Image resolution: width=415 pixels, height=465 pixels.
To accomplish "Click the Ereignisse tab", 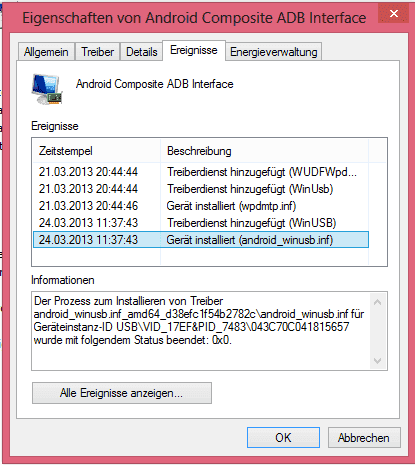I will pos(194,50).
